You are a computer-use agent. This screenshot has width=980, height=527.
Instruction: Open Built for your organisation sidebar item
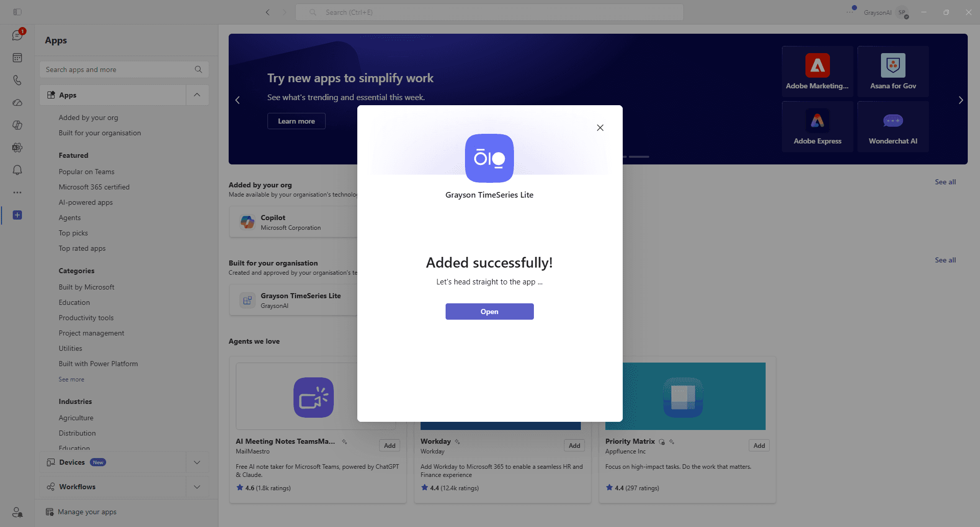100,133
